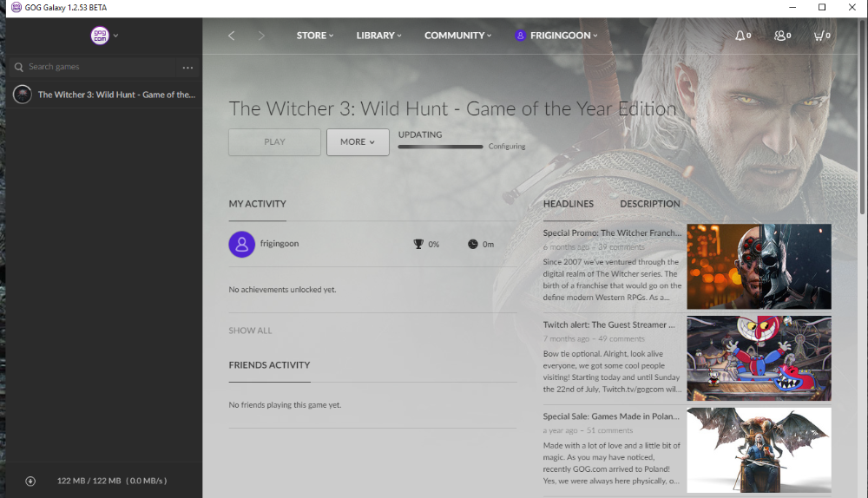Click the PLAY button

point(274,142)
